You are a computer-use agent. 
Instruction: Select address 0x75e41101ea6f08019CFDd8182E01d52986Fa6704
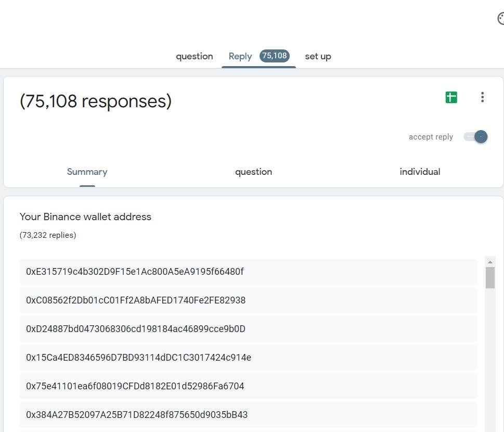point(248,386)
